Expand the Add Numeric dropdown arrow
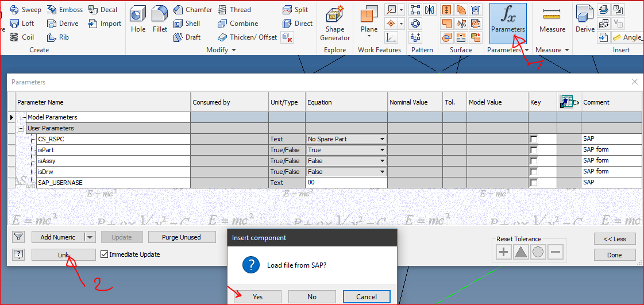Screen dimensions: 644x305 89,237
